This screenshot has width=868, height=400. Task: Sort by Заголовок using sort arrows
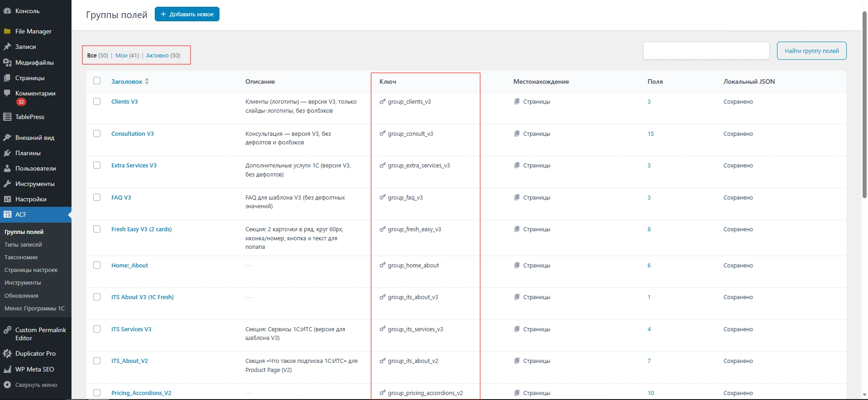click(147, 81)
